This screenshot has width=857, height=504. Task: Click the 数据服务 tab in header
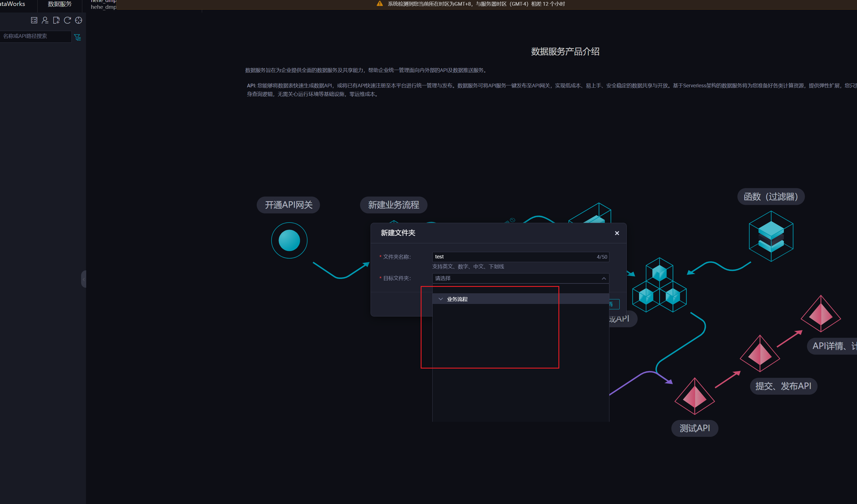[x=59, y=4]
